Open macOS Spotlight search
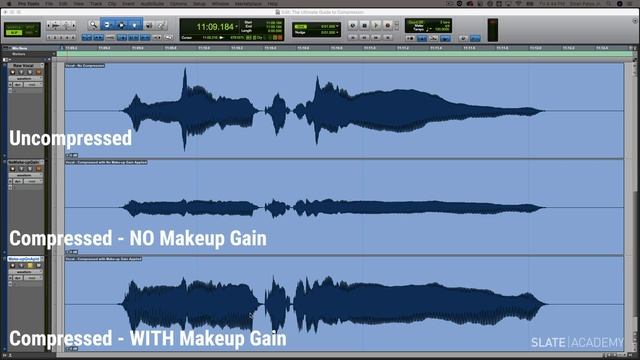The width and height of the screenshot is (640, 360). (x=609, y=4)
